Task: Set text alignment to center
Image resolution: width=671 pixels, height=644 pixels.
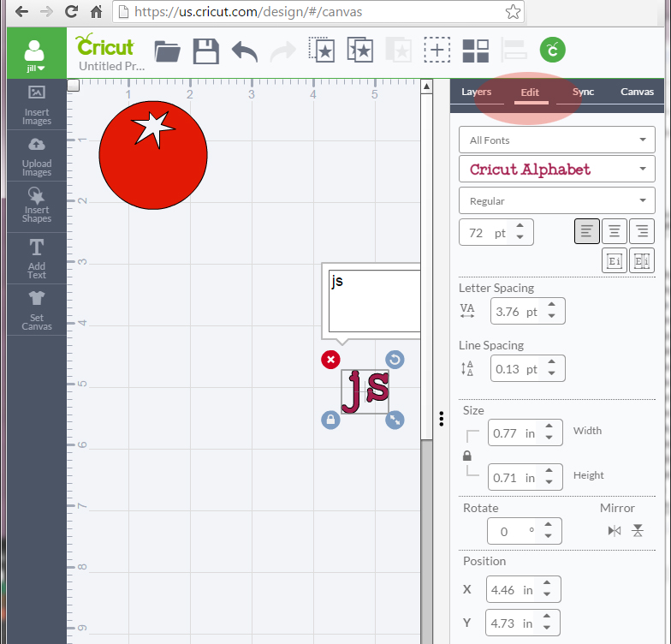Action: (614, 231)
